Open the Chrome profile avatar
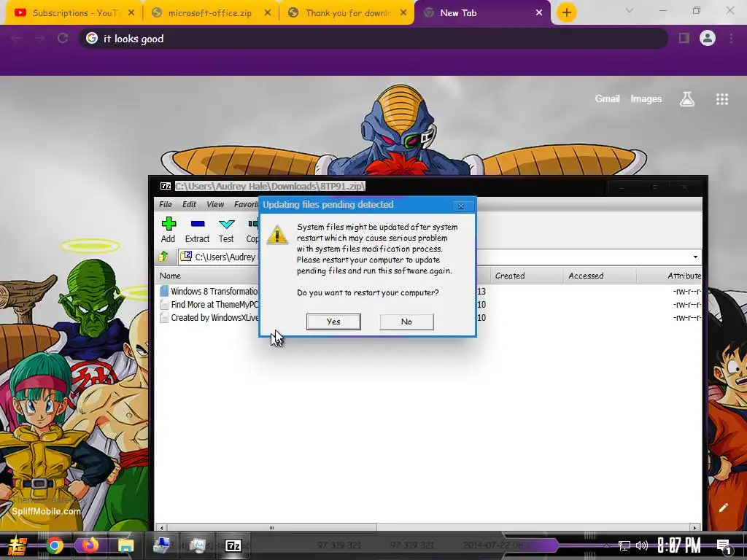Screen dimensions: 747x560 [708, 38]
